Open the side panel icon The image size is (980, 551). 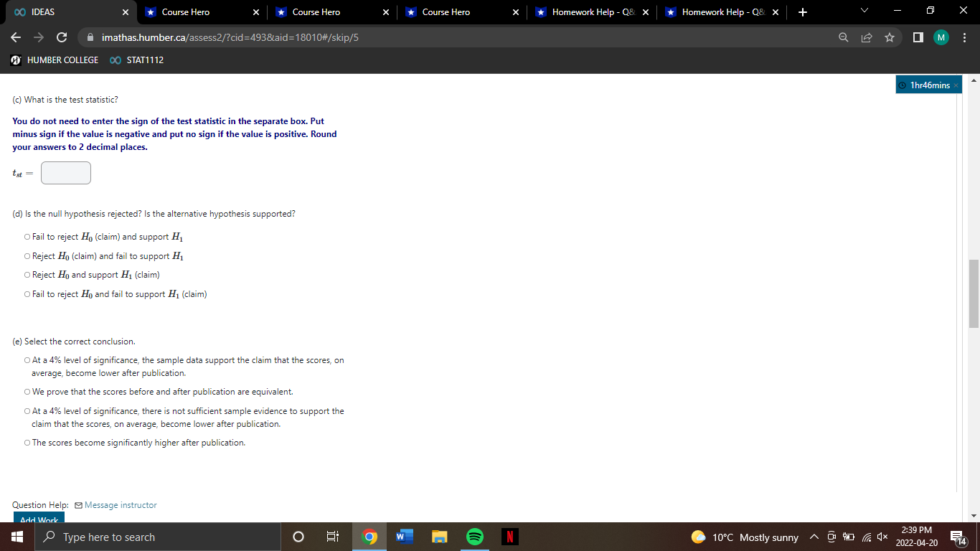(918, 37)
